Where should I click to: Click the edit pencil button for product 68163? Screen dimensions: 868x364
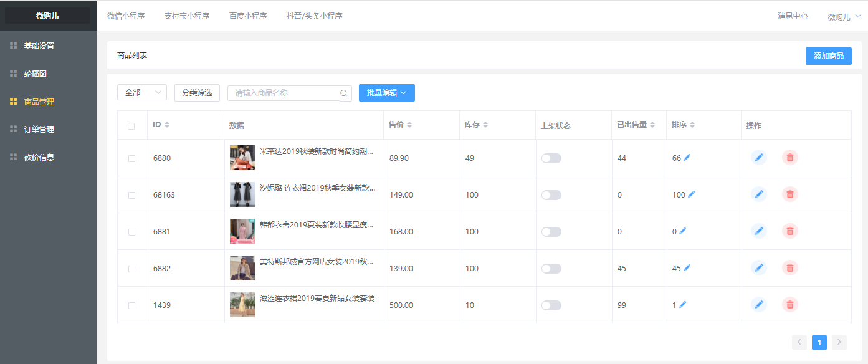[759, 194]
